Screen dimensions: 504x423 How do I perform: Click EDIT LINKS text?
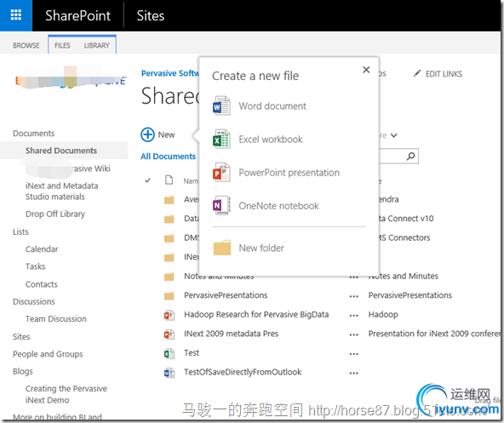pyautogui.click(x=444, y=74)
